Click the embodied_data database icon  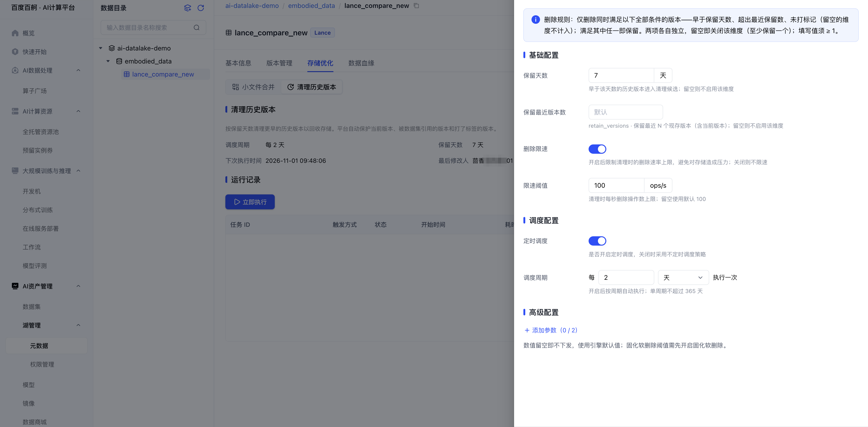[119, 61]
